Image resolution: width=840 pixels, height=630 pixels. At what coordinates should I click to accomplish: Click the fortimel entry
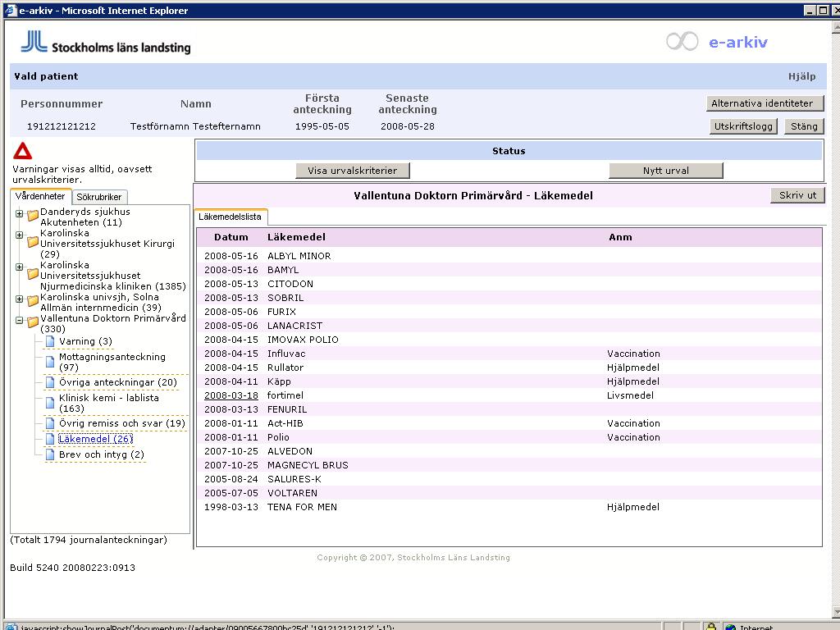pos(285,395)
